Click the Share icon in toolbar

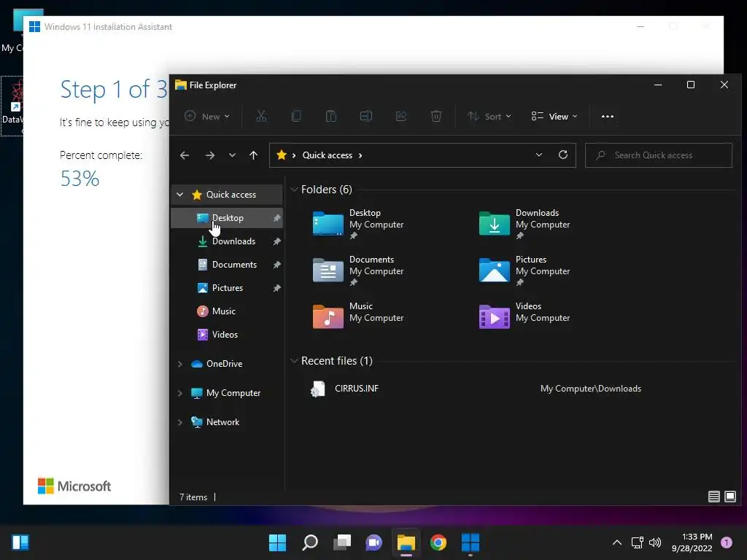[x=401, y=116]
